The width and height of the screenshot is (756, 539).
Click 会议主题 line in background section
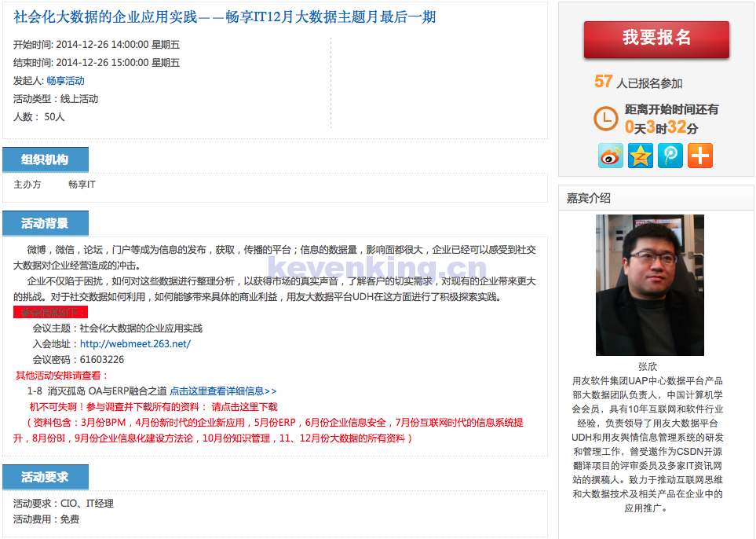(117, 328)
